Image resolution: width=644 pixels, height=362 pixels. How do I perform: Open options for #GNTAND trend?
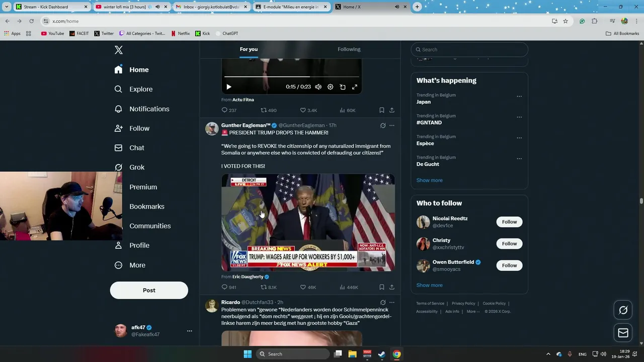pyautogui.click(x=519, y=117)
